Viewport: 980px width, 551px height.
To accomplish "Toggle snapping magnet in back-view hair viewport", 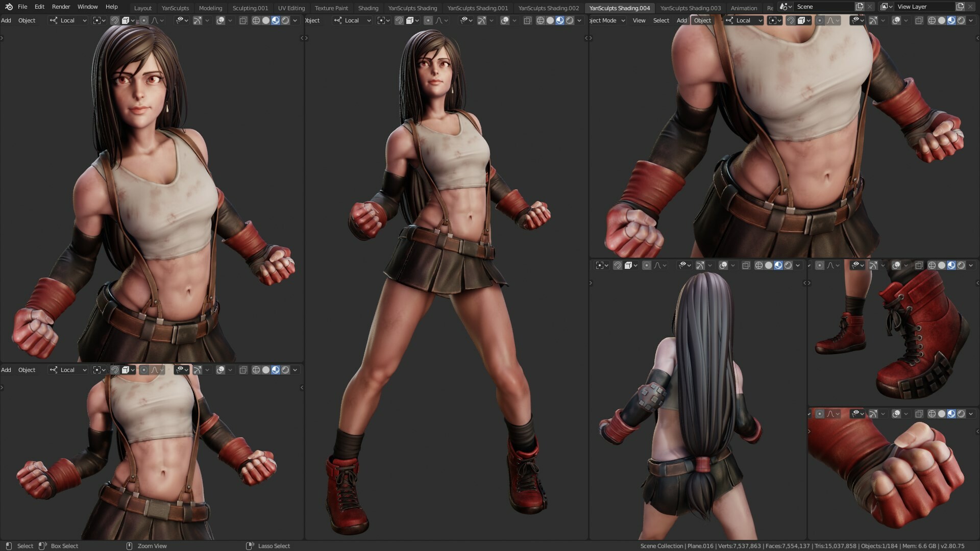I will pyautogui.click(x=618, y=265).
